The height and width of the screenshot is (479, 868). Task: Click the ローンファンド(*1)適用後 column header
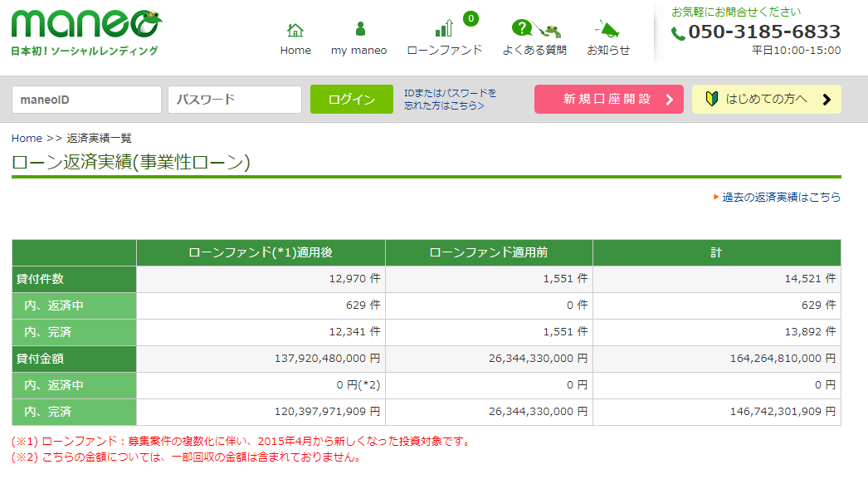pos(261,252)
